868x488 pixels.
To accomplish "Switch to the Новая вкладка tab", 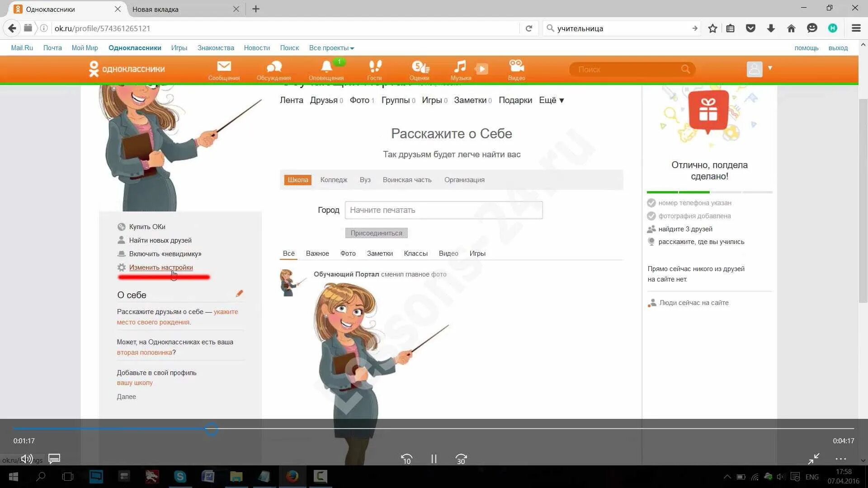I will (x=186, y=9).
